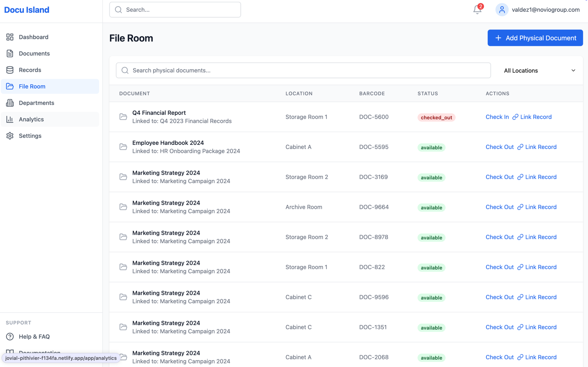Check In the Q4 Financial Report
The width and height of the screenshot is (588, 367).
point(497,117)
